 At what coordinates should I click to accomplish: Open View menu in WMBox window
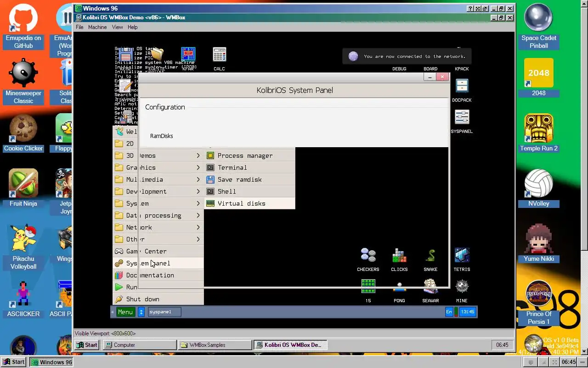point(117,27)
